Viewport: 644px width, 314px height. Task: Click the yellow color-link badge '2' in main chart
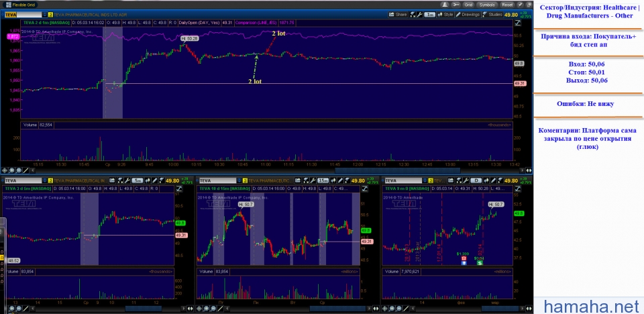(x=50, y=14)
